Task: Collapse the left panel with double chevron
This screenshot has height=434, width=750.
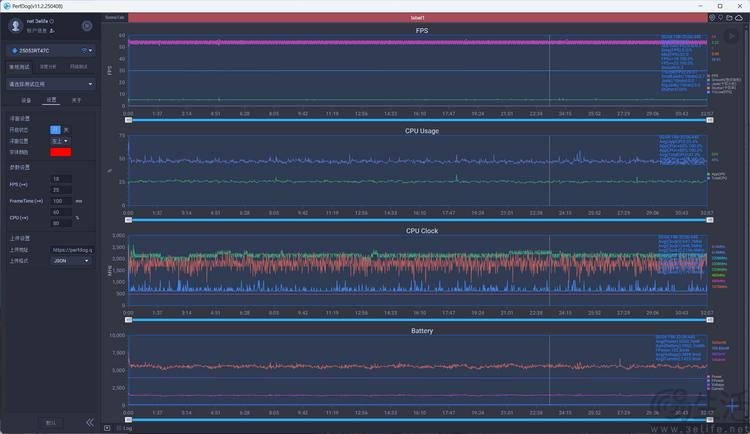Action: click(90, 422)
